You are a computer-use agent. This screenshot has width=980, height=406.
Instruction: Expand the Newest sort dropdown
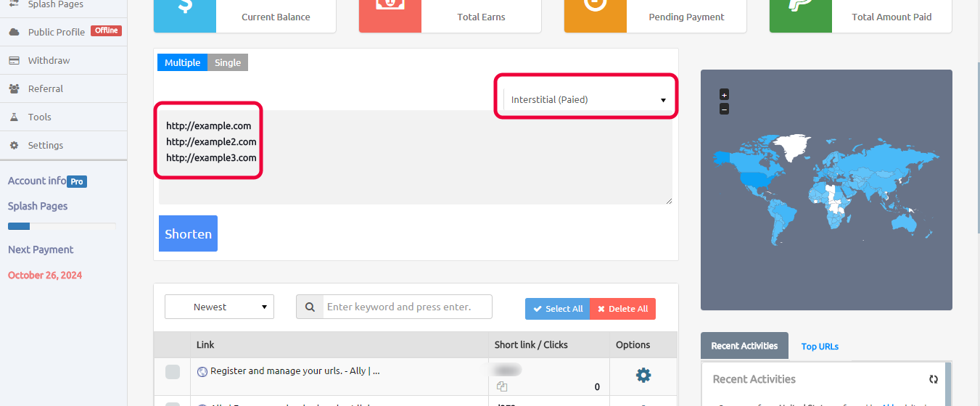(219, 307)
